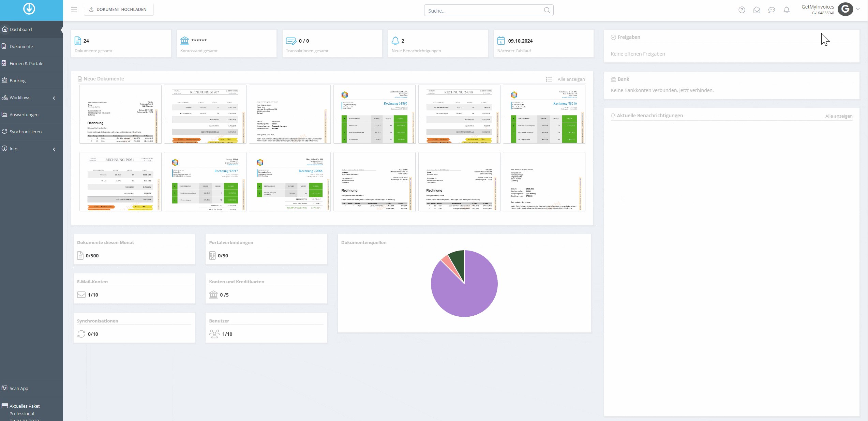868x421 pixels.
Task: Click Alle anzeigen in Neue Dokumente
Action: [x=571, y=79]
